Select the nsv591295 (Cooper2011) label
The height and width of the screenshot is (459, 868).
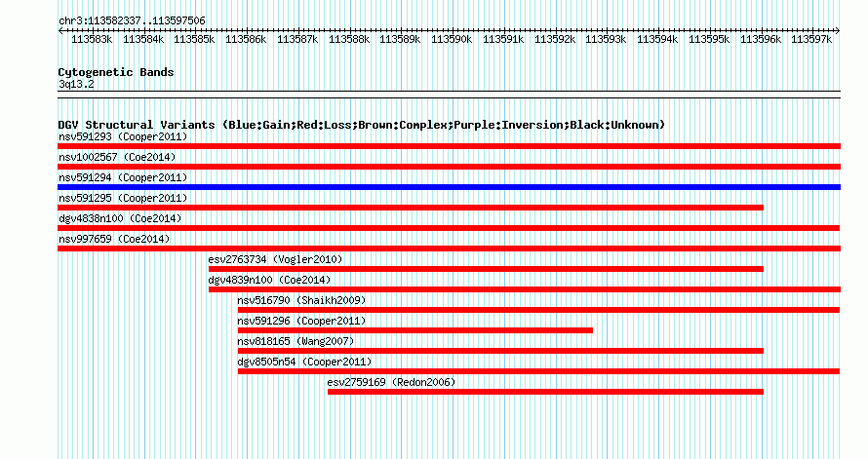point(123,198)
